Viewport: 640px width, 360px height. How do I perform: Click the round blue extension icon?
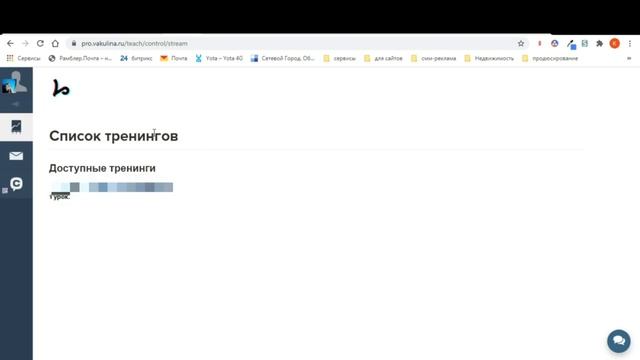click(x=554, y=43)
